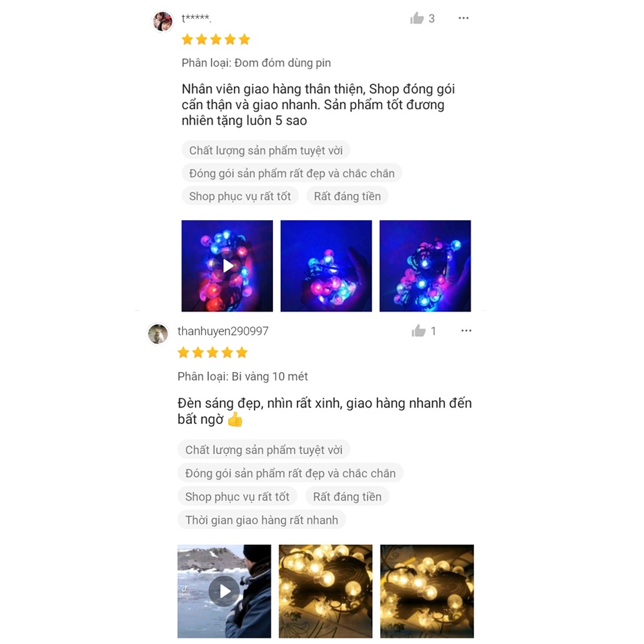The width and height of the screenshot is (644, 644).
Task: Tap first review's 'Đóng gói sản phẩm' tag
Action: click(292, 173)
